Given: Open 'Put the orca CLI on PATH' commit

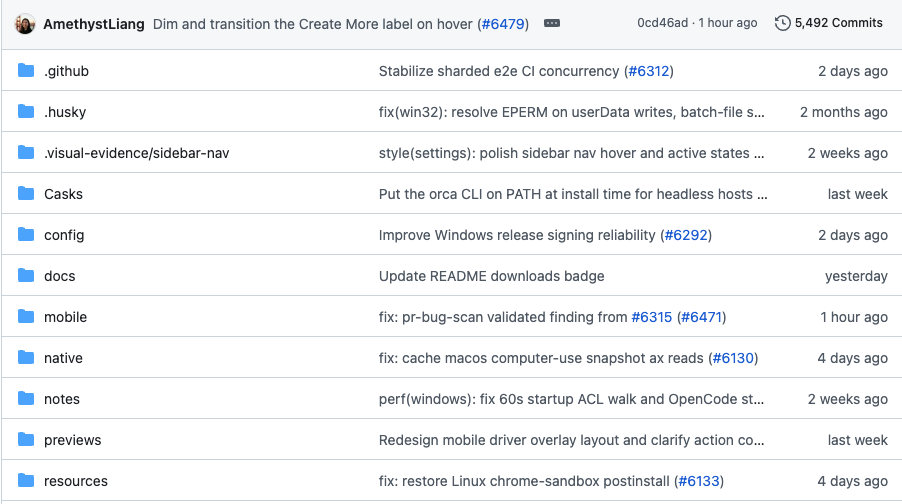Looking at the screenshot, I should tap(573, 194).
